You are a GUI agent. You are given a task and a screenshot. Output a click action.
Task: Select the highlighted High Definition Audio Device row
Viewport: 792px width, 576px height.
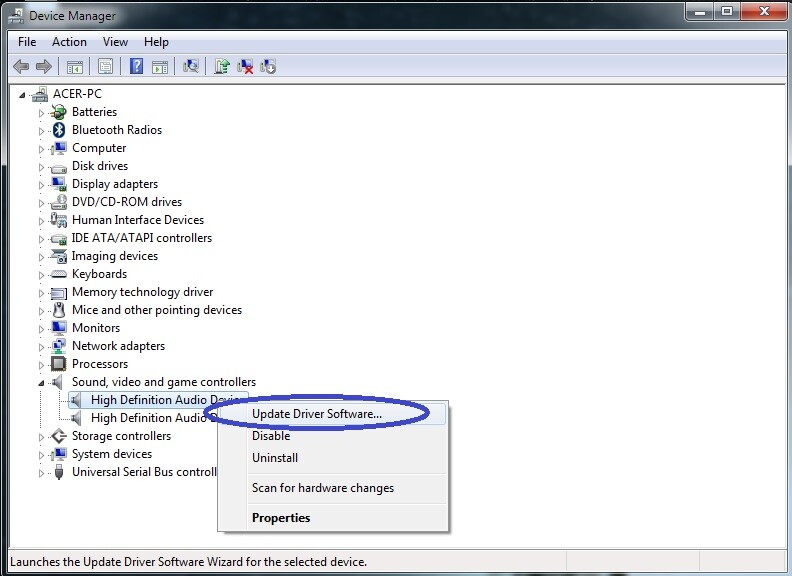click(158, 400)
